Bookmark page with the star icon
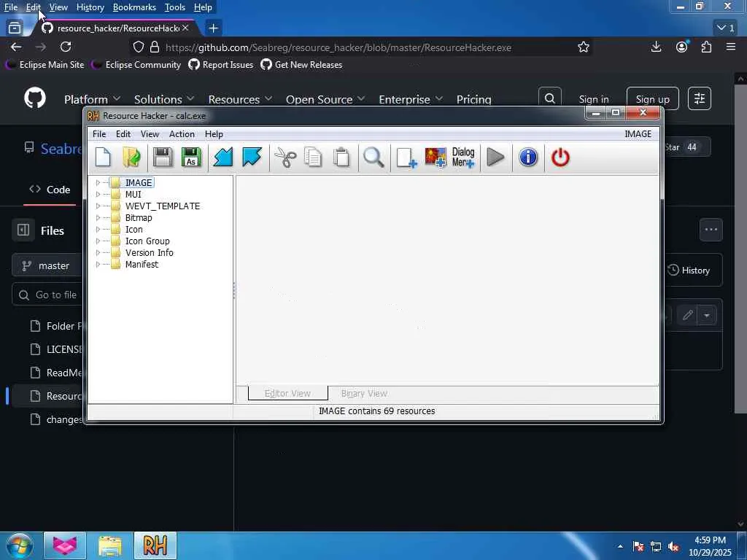The height and width of the screenshot is (560, 747). [x=583, y=47]
